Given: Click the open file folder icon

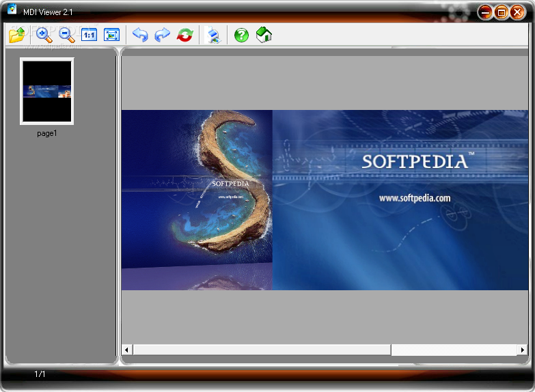Looking at the screenshot, I should pyautogui.click(x=16, y=35).
